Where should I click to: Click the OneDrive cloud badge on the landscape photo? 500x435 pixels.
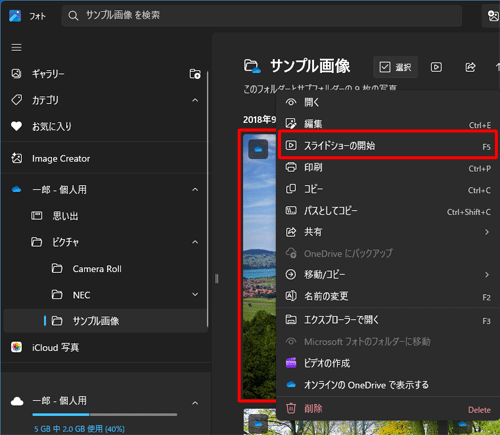coord(258,149)
